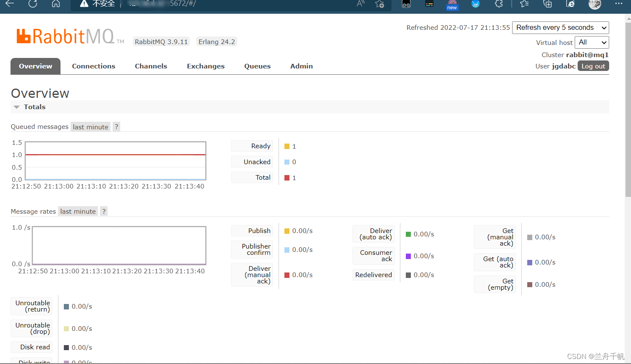Screen dimensions: 631x364
Task: Click the yellow Ready color swatch
Action: click(x=287, y=147)
